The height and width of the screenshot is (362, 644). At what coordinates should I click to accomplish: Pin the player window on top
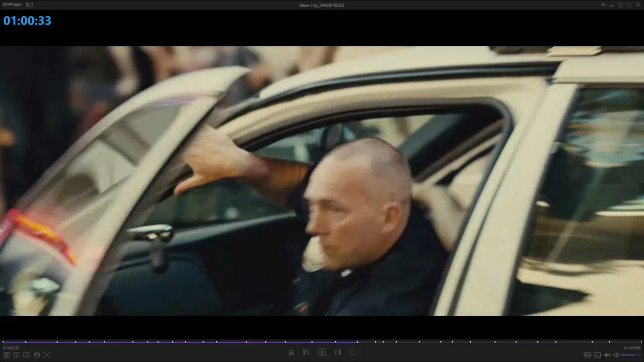click(603, 5)
